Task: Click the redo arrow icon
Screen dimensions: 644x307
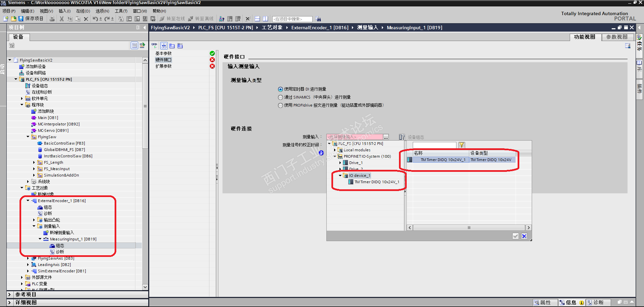Action: tap(107, 19)
